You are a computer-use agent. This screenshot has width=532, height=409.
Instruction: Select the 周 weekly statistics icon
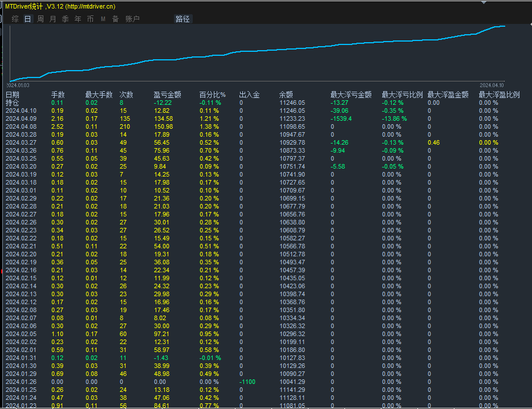pos(39,18)
